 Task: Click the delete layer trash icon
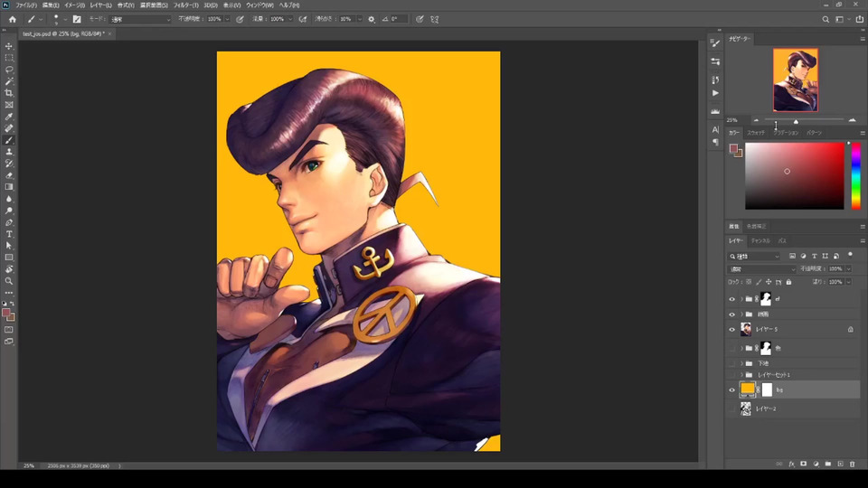852,464
